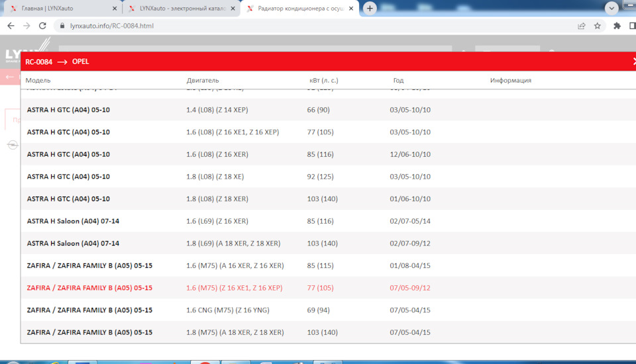Click the Двигатель column header
This screenshot has width=636, height=364.
point(203,80)
